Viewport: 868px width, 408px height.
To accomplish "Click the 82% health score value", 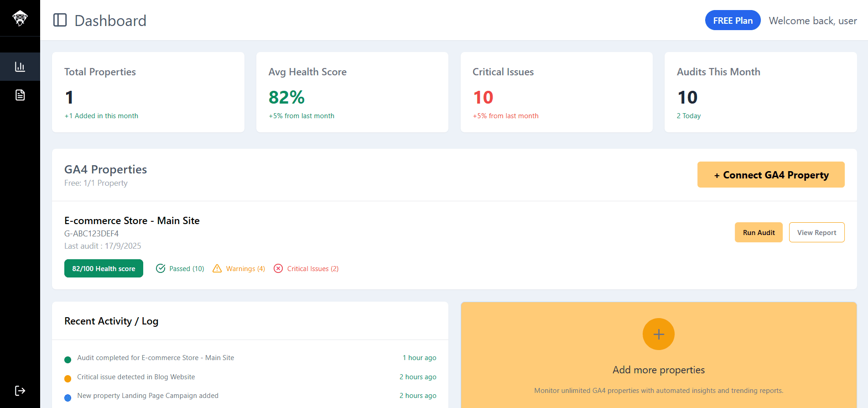I will coord(286,97).
